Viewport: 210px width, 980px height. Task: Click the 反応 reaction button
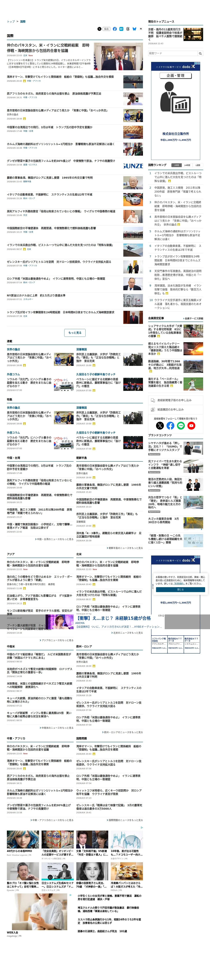click(x=107, y=29)
